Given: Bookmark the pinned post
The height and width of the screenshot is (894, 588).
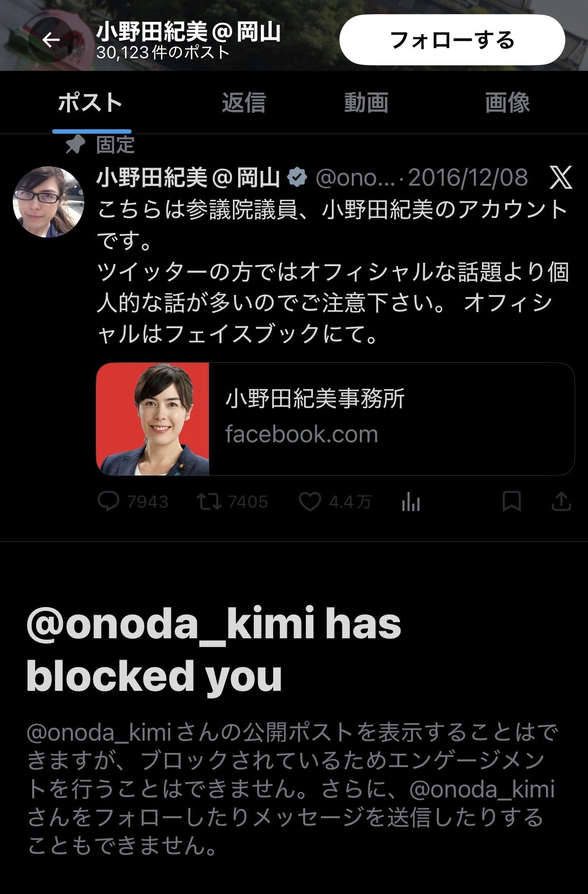Looking at the screenshot, I should (511, 501).
